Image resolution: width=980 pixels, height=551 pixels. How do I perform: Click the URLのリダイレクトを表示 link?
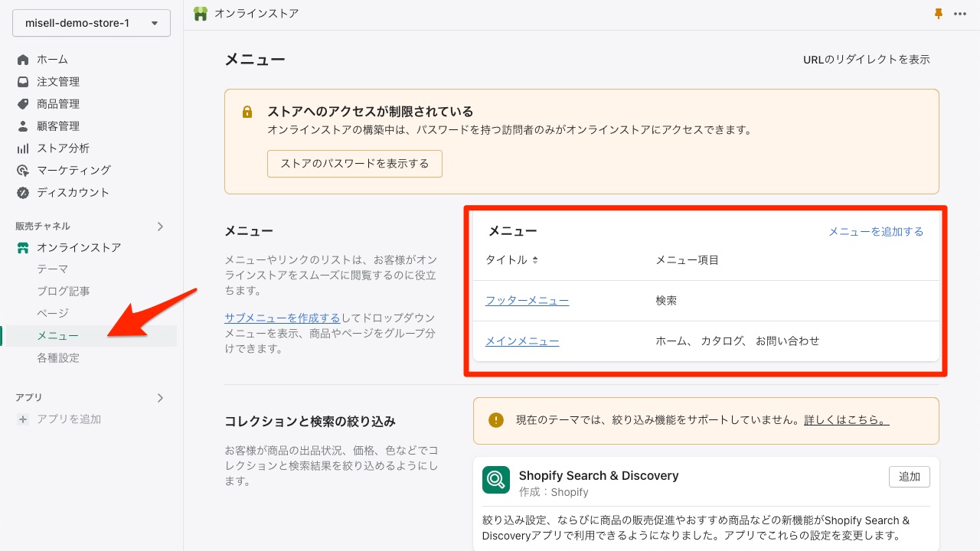[867, 60]
